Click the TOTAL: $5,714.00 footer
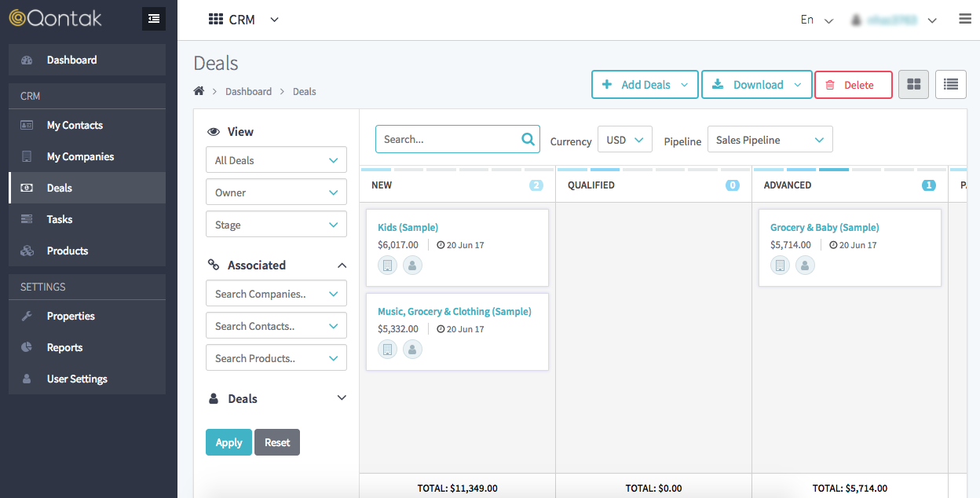This screenshot has height=498, width=980. click(x=850, y=489)
